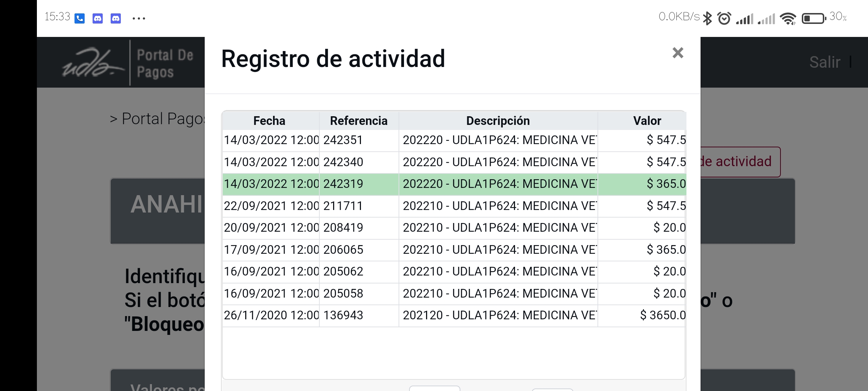
Task: Select the $ 3650.0 payment row
Action: [x=454, y=315]
